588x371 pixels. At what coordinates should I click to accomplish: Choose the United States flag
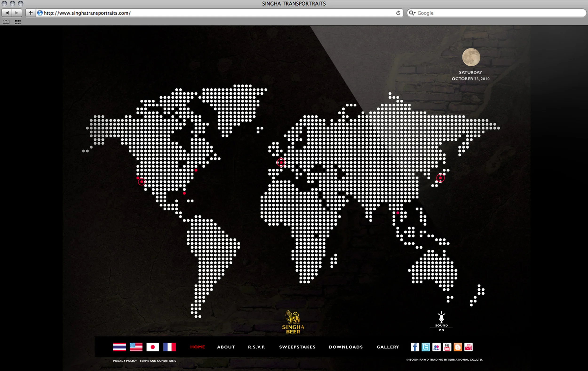[x=136, y=347]
